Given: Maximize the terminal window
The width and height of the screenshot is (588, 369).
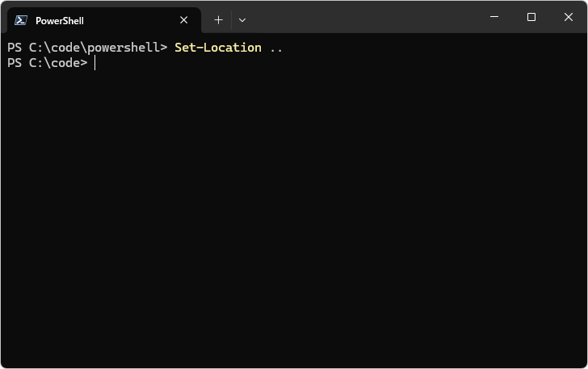Looking at the screenshot, I should (x=531, y=17).
